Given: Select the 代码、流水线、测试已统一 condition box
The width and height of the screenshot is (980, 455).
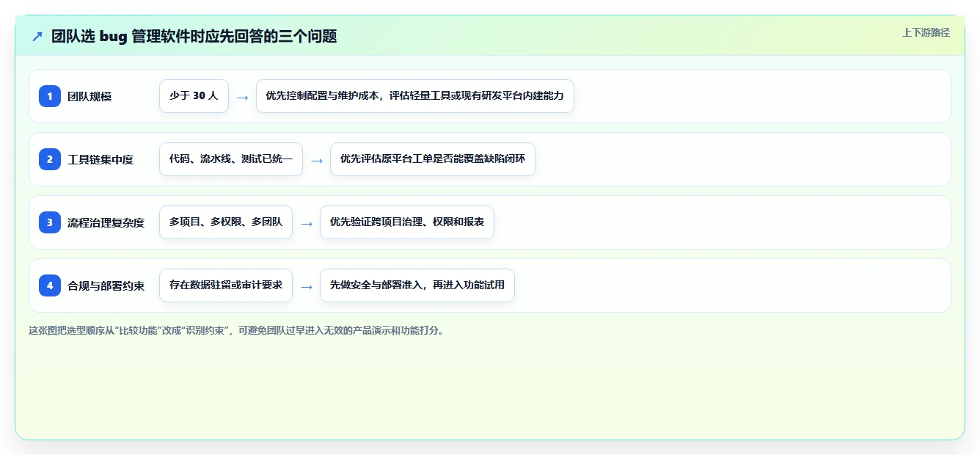Looking at the screenshot, I should click(231, 159).
